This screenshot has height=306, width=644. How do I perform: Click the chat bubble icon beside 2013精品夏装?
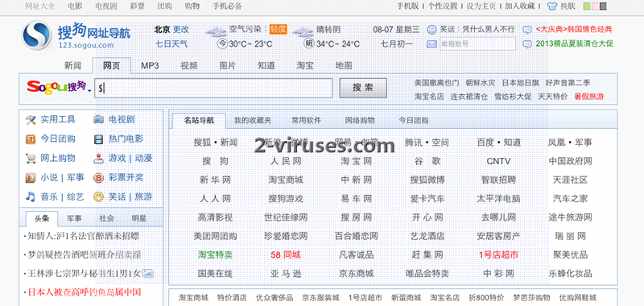point(527,43)
